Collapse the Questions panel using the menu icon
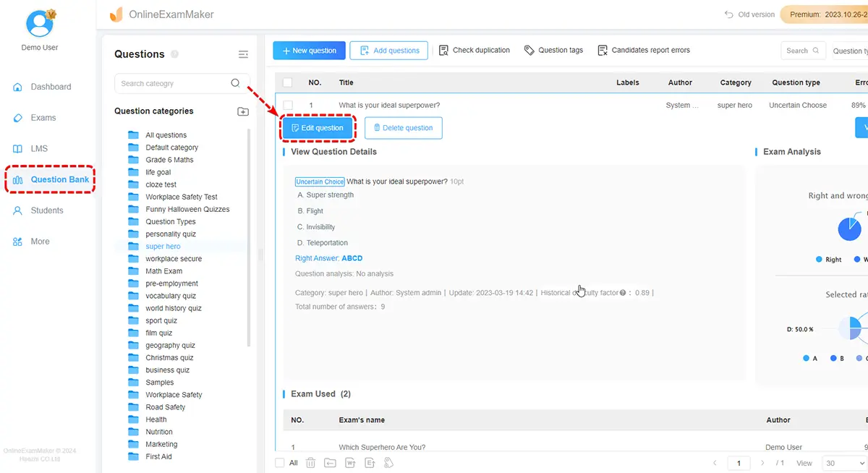Screen dimensions: 868x473 (243, 54)
